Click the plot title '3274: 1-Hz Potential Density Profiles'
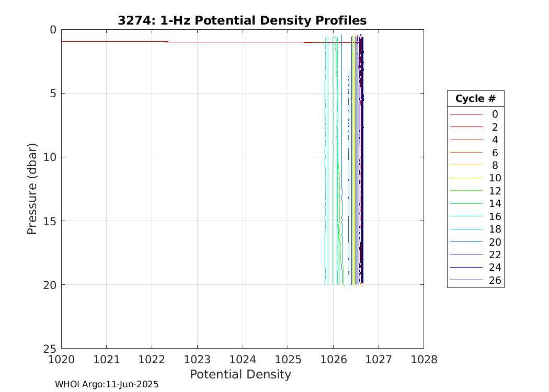Viewport: 549px width, 392px height. [242, 21]
